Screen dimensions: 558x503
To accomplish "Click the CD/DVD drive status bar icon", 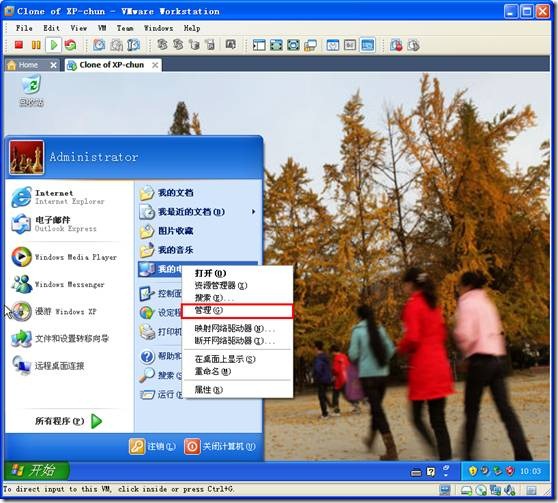I will 481,491.
